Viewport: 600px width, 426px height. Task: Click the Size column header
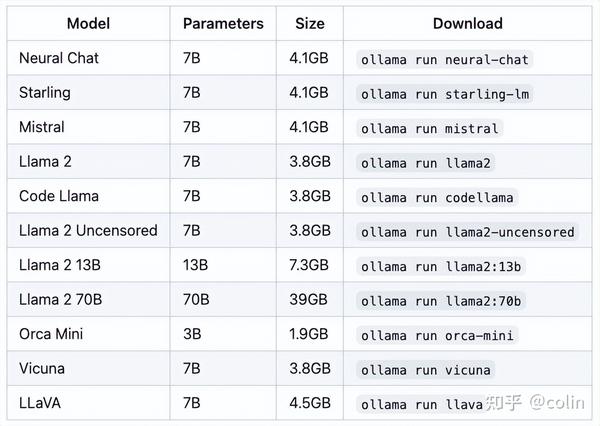click(x=310, y=23)
